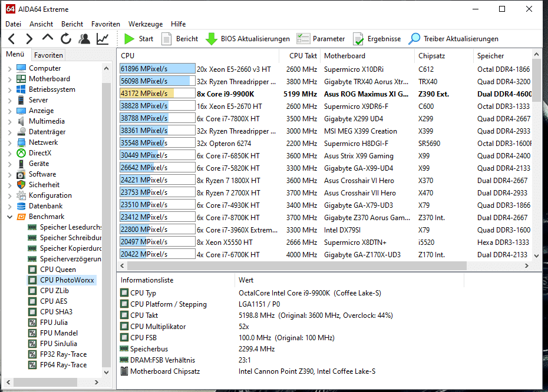Image resolution: width=548 pixels, height=392 pixels.
Task: Open the Bericht menu in menu bar
Action: pyautogui.click(x=72, y=24)
